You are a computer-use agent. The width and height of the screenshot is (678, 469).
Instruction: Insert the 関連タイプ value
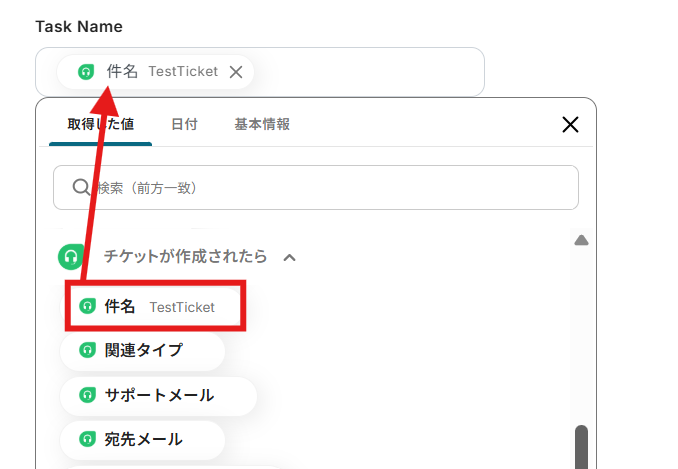tap(144, 350)
